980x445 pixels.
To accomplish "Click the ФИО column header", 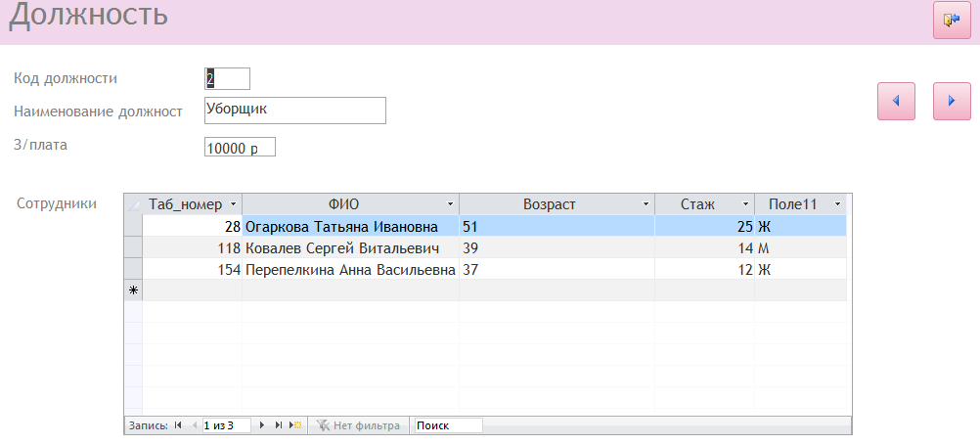I will coord(350,204).
